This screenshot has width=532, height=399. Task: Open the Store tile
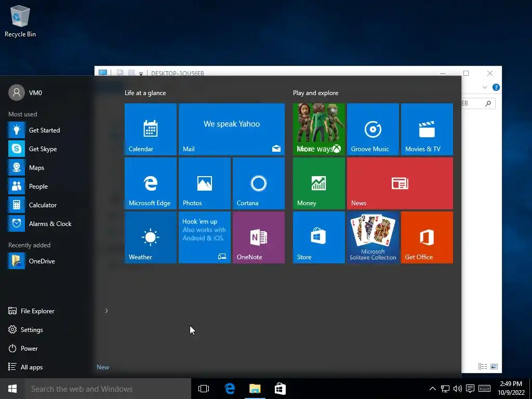[x=319, y=237]
